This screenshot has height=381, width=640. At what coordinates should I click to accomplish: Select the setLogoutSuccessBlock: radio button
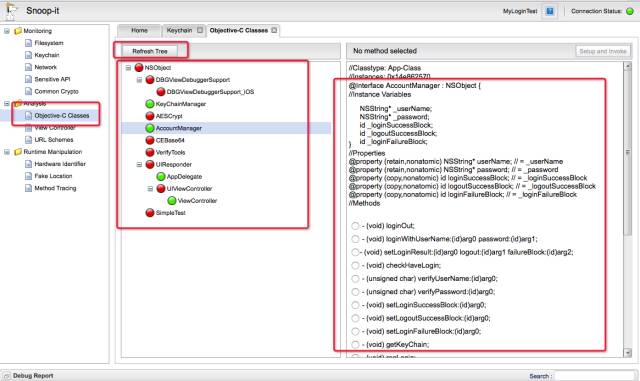pos(355,318)
